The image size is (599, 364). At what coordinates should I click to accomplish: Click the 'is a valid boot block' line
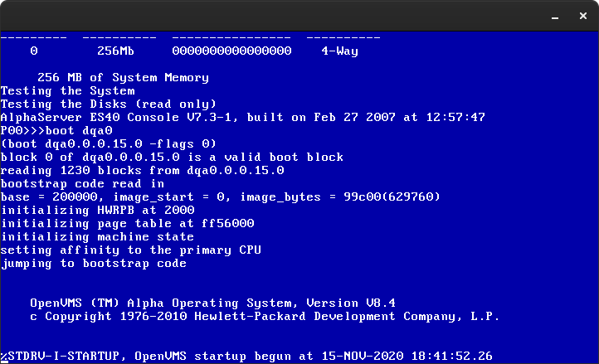(172, 157)
